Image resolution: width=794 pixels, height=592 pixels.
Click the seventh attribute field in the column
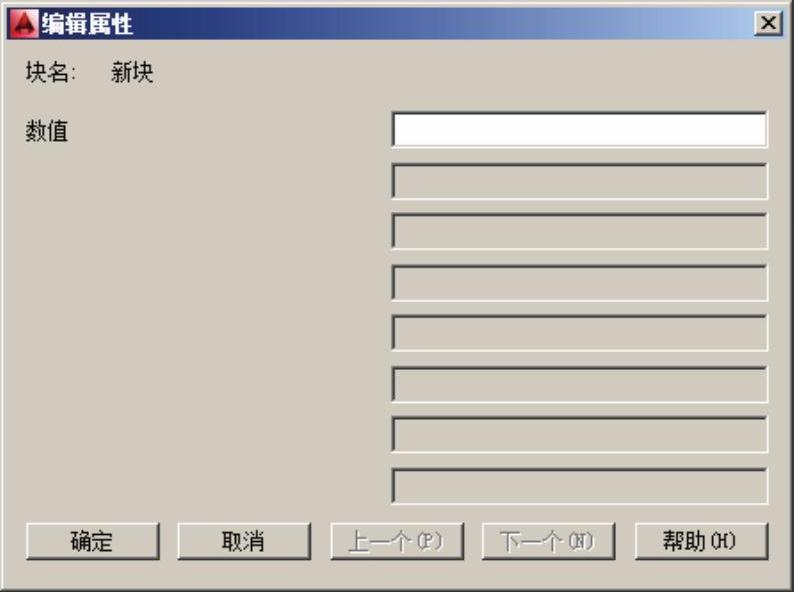point(579,435)
